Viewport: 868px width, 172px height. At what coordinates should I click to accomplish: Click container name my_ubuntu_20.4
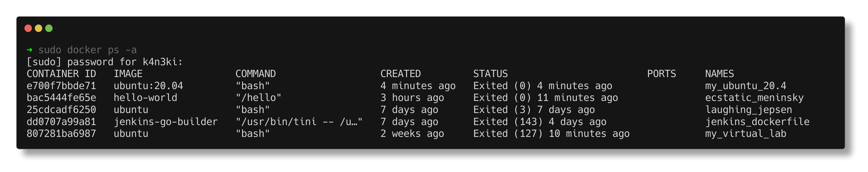tap(746, 86)
